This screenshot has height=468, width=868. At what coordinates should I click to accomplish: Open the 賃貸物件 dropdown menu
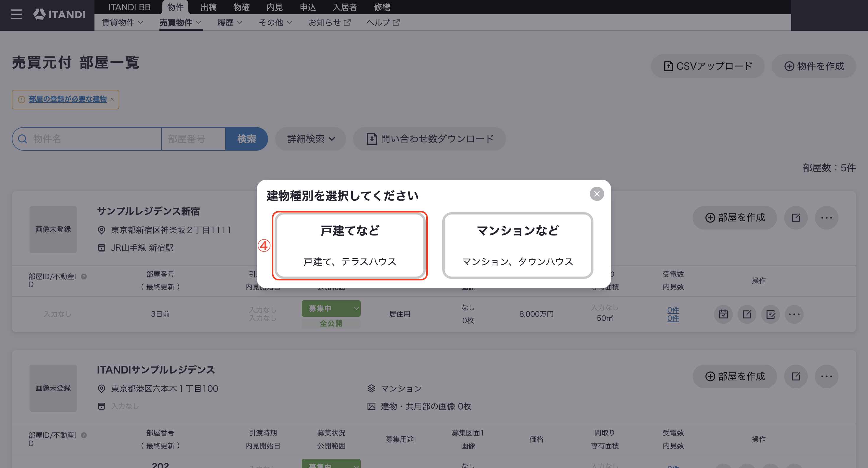point(122,22)
